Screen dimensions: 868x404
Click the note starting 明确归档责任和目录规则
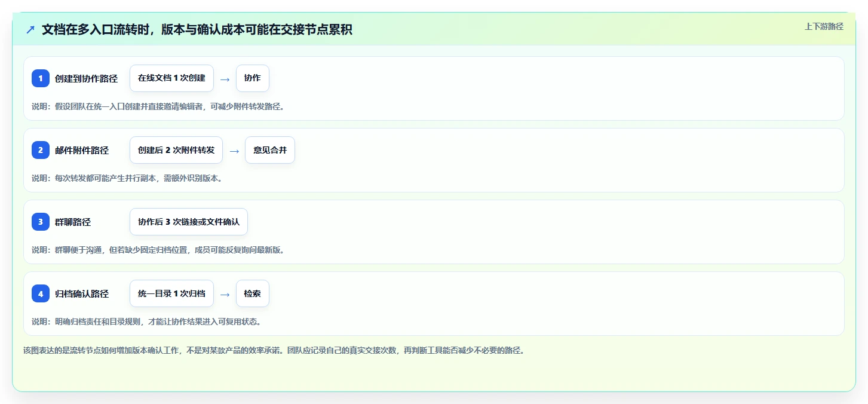pyautogui.click(x=146, y=322)
